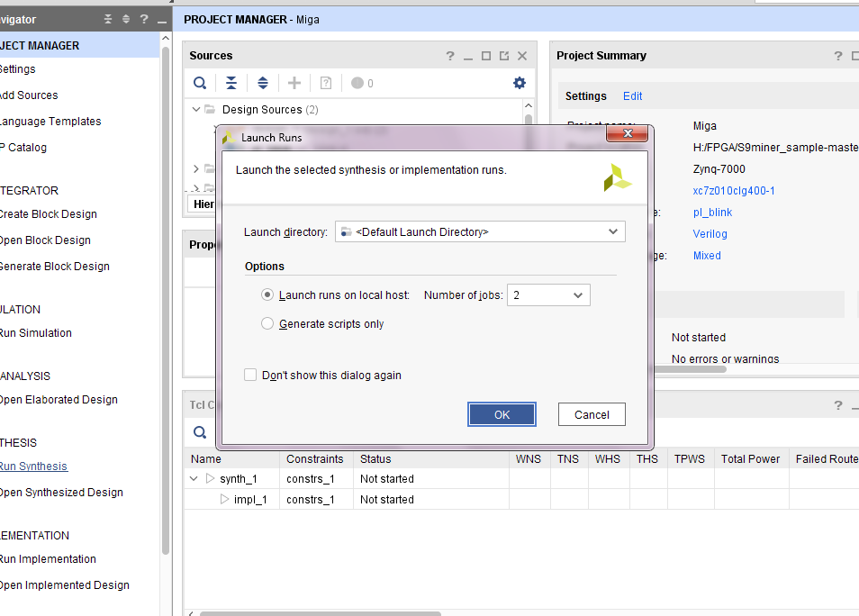Click Run Implementation in Flow Navigator
This screenshot has height=616, width=859.
48,559
